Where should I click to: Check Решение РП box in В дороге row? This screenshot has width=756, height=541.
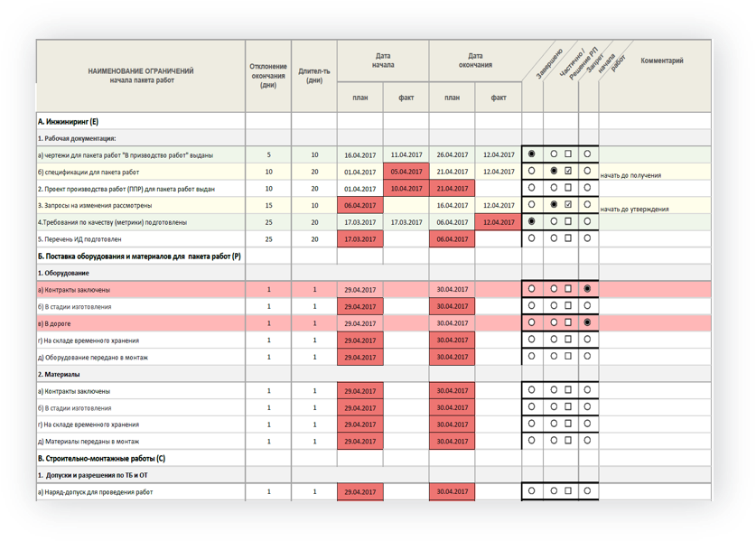pyautogui.click(x=568, y=322)
